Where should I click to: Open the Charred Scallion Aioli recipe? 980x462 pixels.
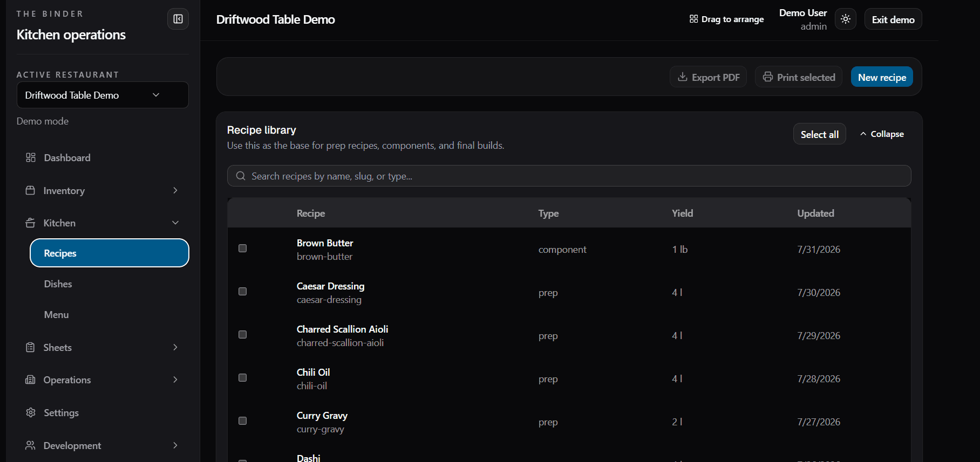(x=342, y=329)
